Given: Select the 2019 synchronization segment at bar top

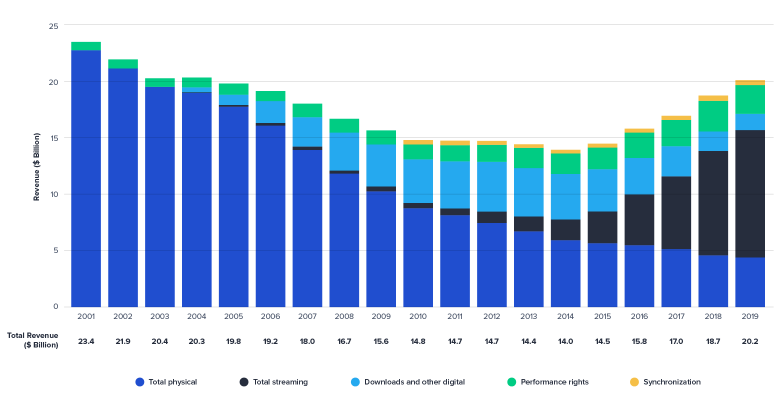Looking at the screenshot, I should [750, 83].
